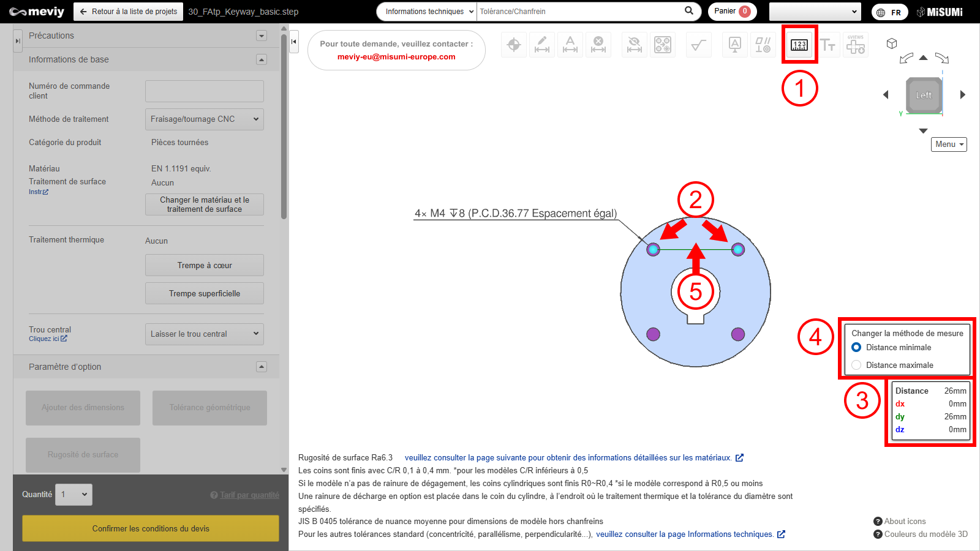Select the geometric tolerance toolbar icon
The image size is (980, 551).
point(763,45)
